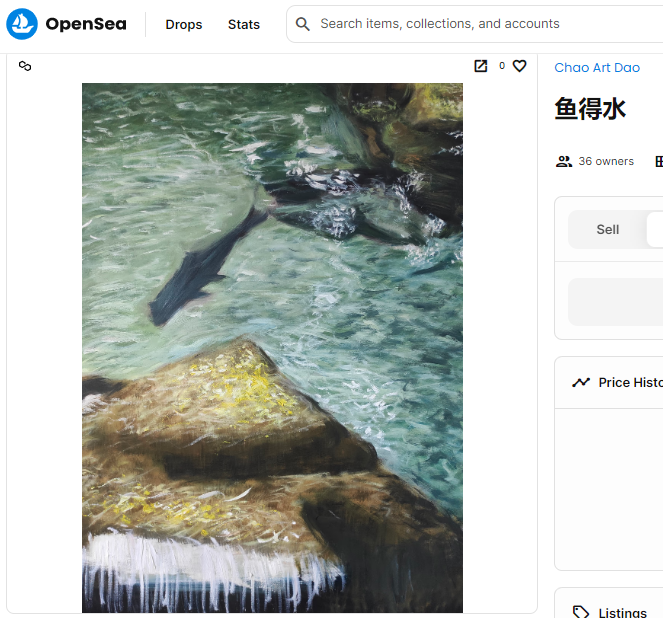Open the painting image thumbnail
The width and height of the screenshot is (663, 618).
click(272, 347)
